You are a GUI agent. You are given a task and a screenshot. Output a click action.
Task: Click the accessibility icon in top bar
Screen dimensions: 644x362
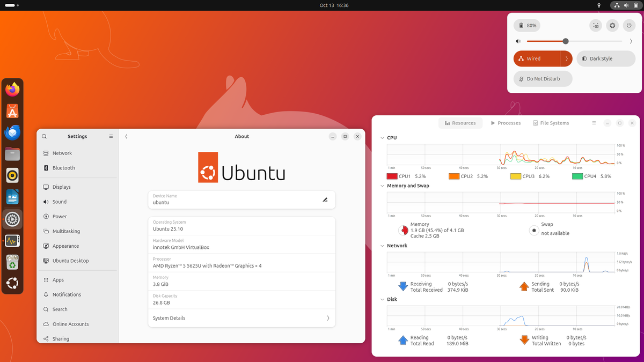(599, 5)
